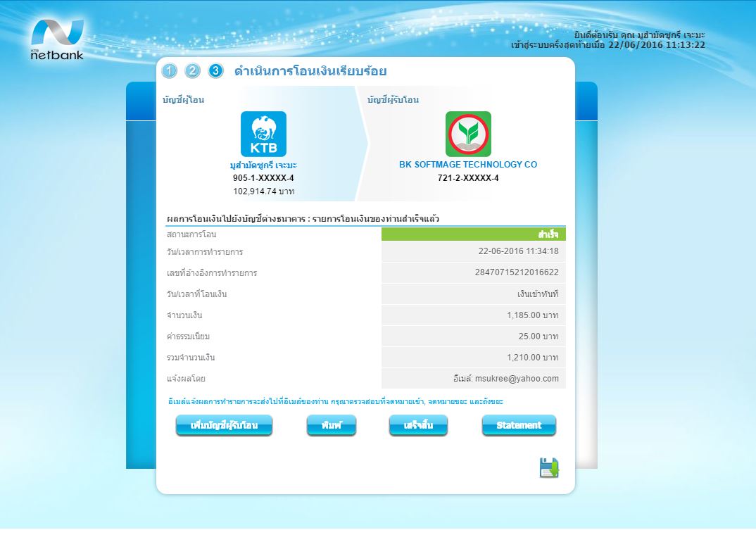Click the เงินเข้าทันที value
Viewport: 756px width, 535px height.
538,294
